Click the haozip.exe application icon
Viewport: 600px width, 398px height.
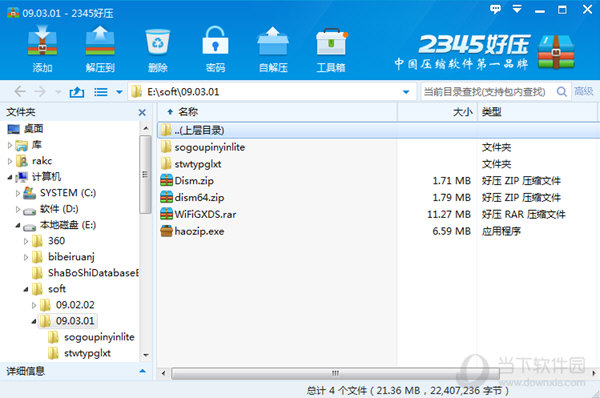pyautogui.click(x=166, y=231)
